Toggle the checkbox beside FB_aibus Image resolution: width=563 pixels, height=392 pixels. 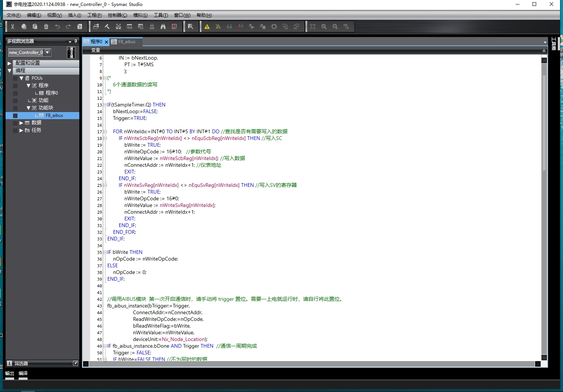pos(15,115)
